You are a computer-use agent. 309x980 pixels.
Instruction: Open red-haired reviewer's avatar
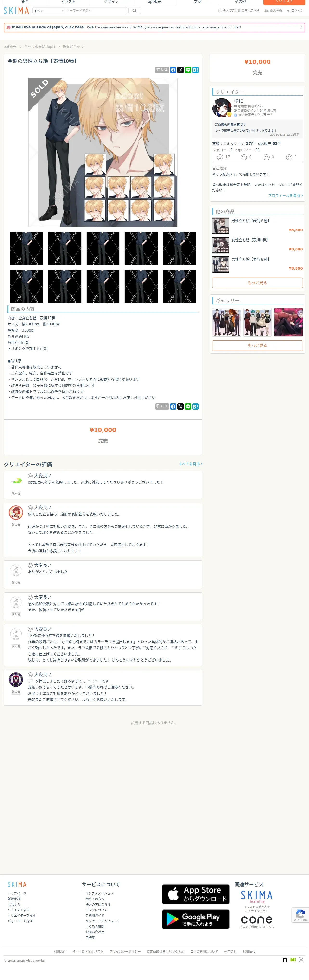coord(16,512)
